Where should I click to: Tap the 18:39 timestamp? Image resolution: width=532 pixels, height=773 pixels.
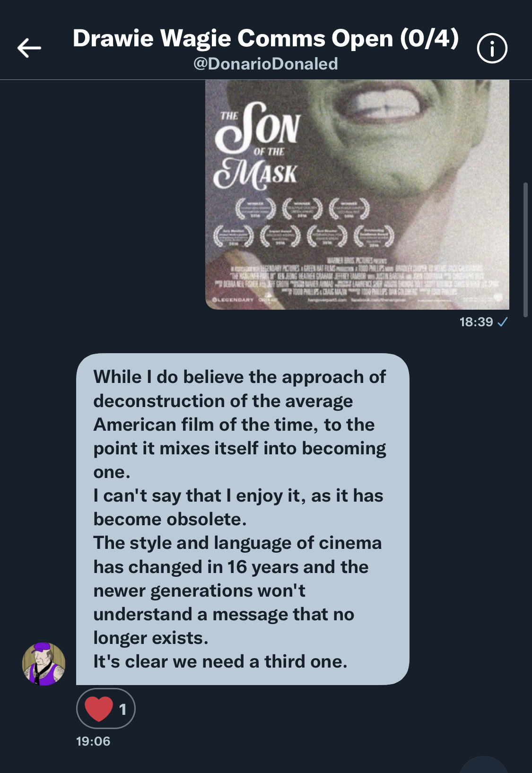(x=476, y=322)
